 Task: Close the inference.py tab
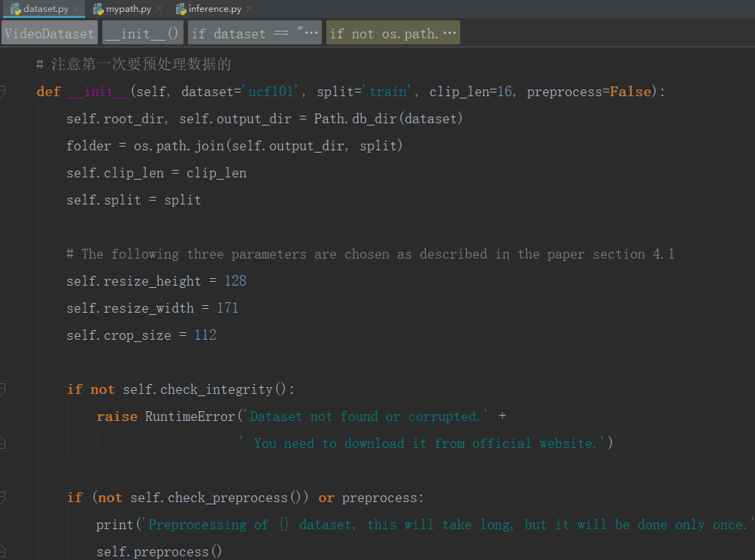pos(250,9)
